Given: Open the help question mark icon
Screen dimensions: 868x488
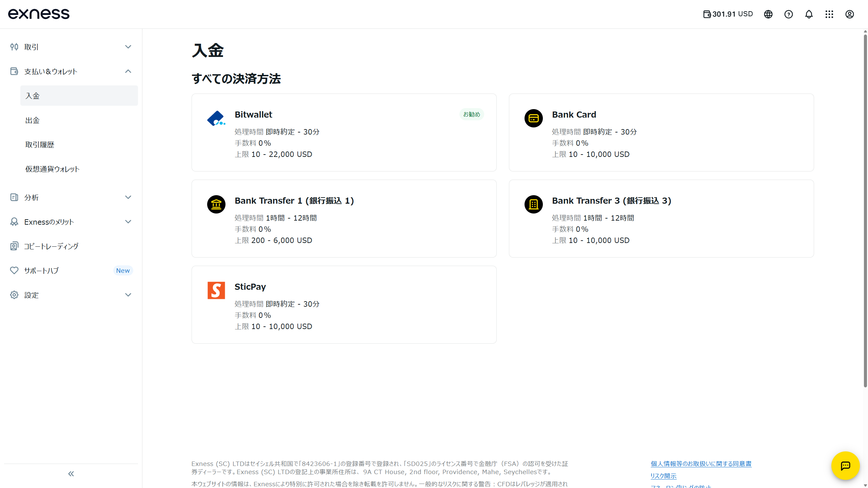Looking at the screenshot, I should pos(789,14).
